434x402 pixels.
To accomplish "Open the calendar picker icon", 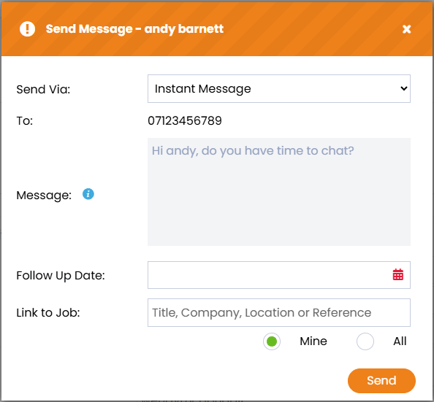I will click(398, 275).
